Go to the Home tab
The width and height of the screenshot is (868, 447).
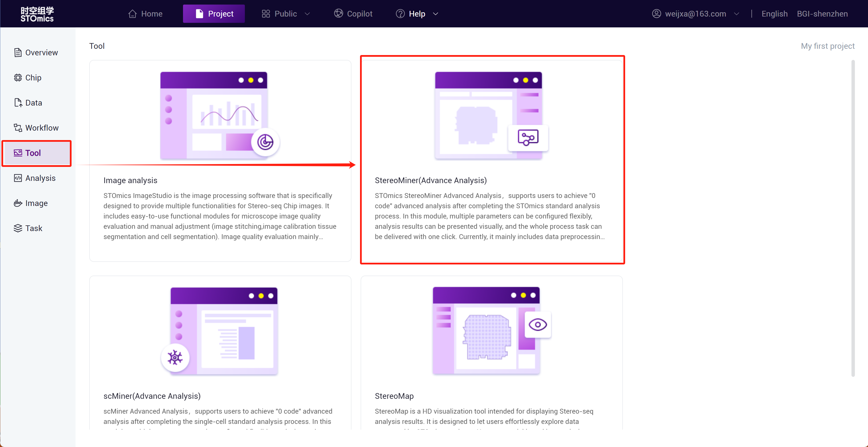pos(145,14)
